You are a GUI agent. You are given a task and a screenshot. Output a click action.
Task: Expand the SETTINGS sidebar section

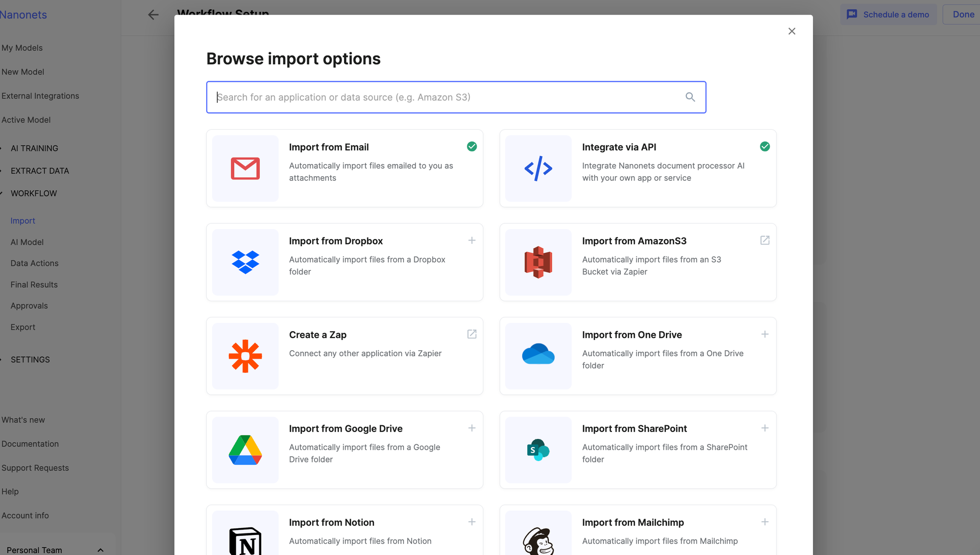[x=30, y=360]
